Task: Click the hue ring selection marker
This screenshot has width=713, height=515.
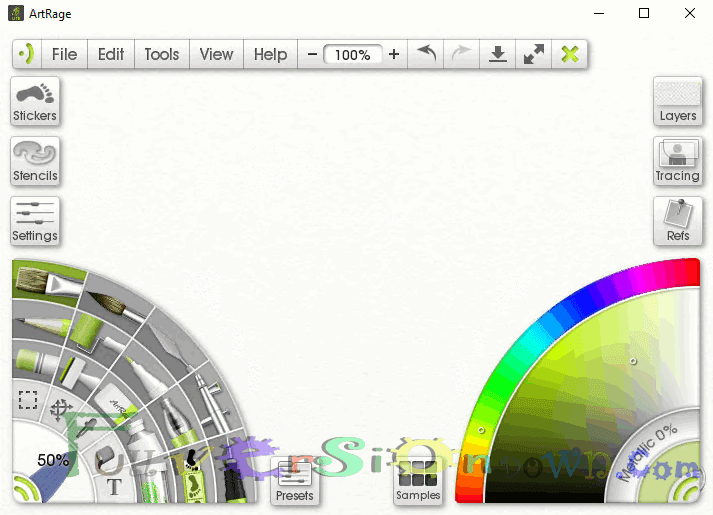Action: click(x=481, y=430)
